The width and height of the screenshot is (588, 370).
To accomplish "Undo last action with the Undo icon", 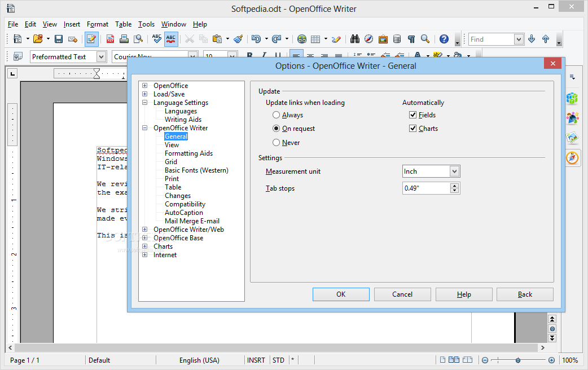I will [256, 39].
